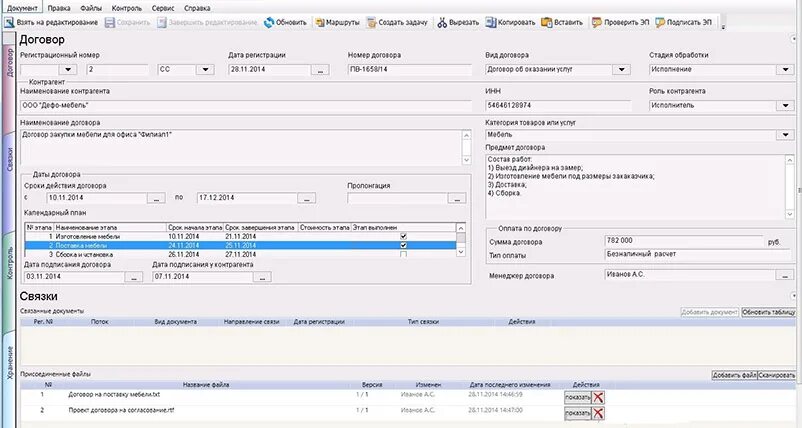Select the Изготовление мебели stage row
Viewport: 802px width, 428px height.
tap(240, 236)
